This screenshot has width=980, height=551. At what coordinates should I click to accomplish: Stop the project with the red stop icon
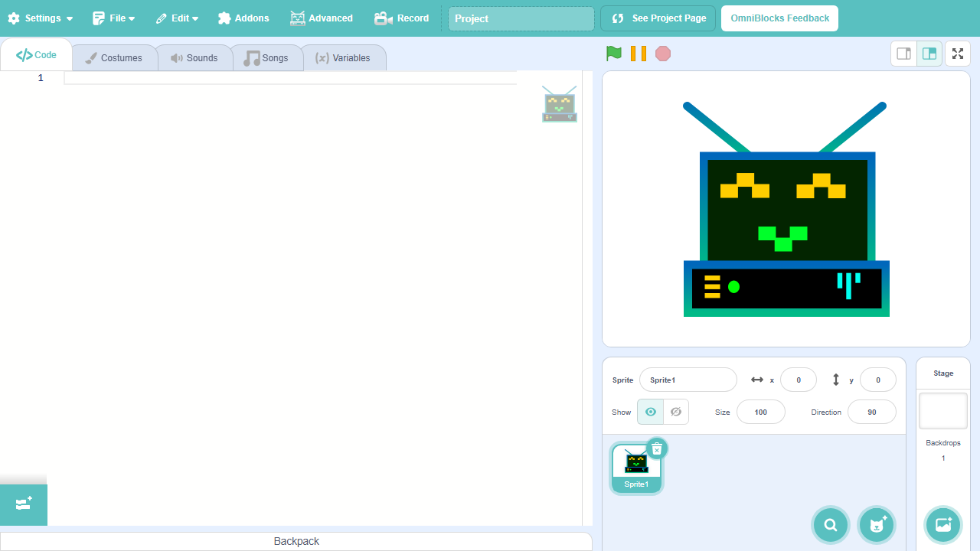(x=663, y=54)
